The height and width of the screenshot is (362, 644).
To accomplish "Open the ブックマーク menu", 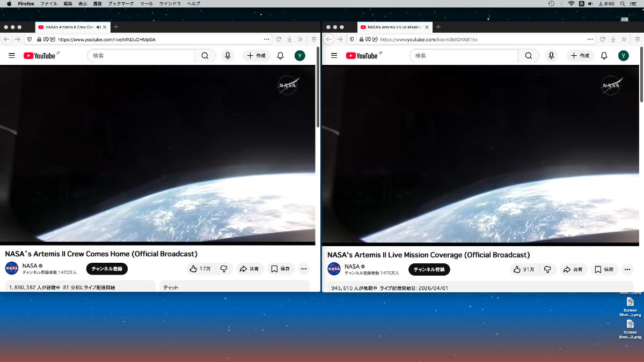I will point(121,4).
